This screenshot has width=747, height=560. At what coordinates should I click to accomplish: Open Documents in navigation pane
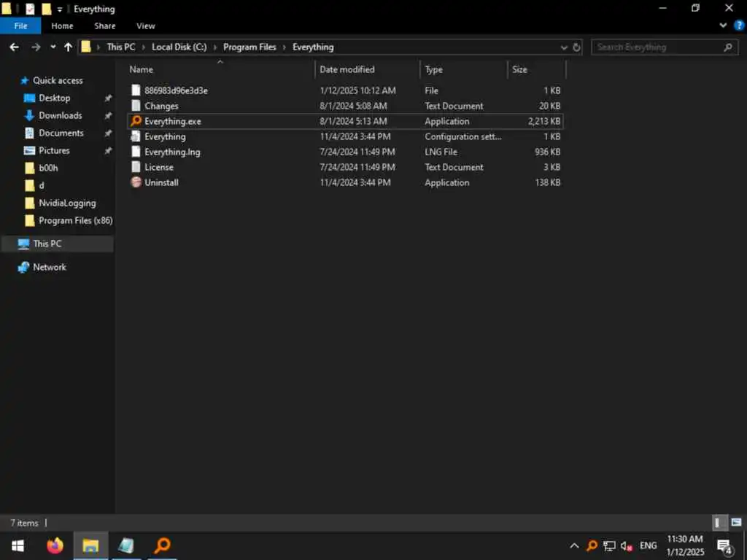61,133
